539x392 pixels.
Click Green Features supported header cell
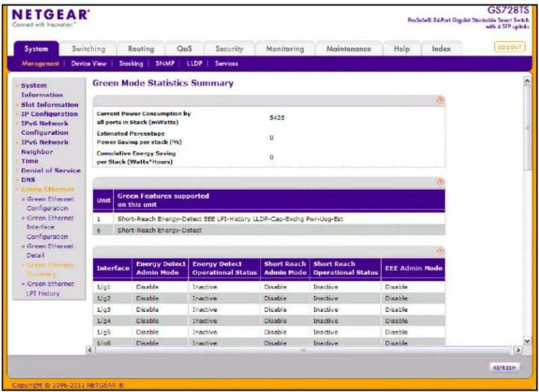(x=279, y=200)
